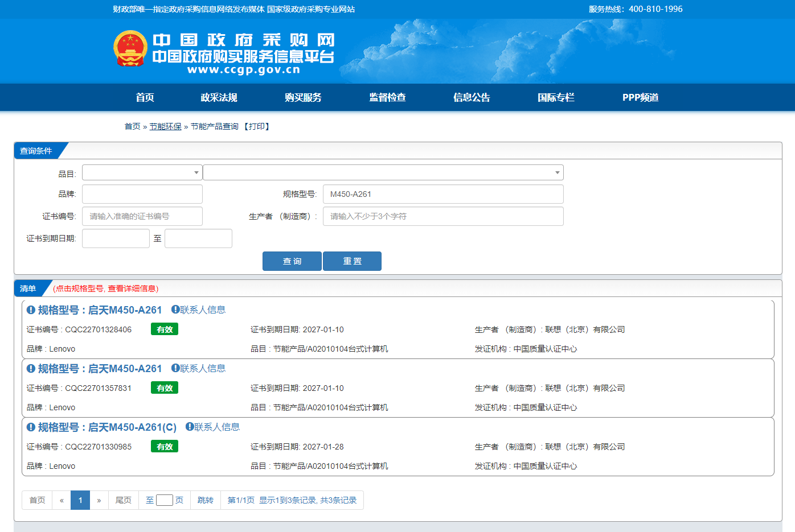Image resolution: width=795 pixels, height=532 pixels.
Task: Go to 首页 in main navigation
Action: pos(145,97)
